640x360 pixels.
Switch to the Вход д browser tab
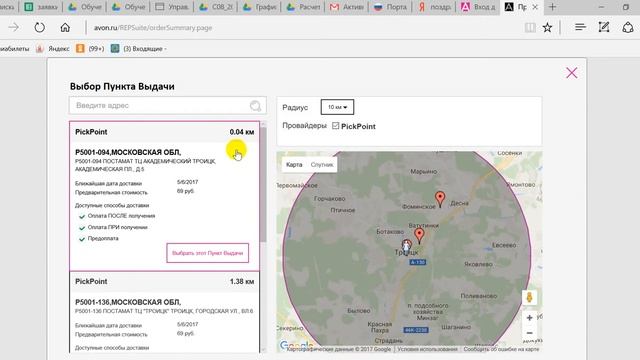(x=478, y=7)
